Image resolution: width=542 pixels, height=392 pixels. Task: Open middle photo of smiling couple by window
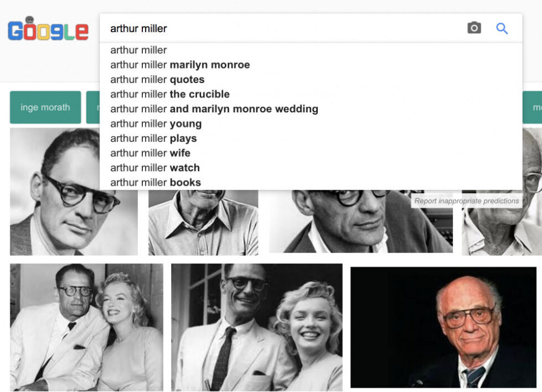coord(257,328)
